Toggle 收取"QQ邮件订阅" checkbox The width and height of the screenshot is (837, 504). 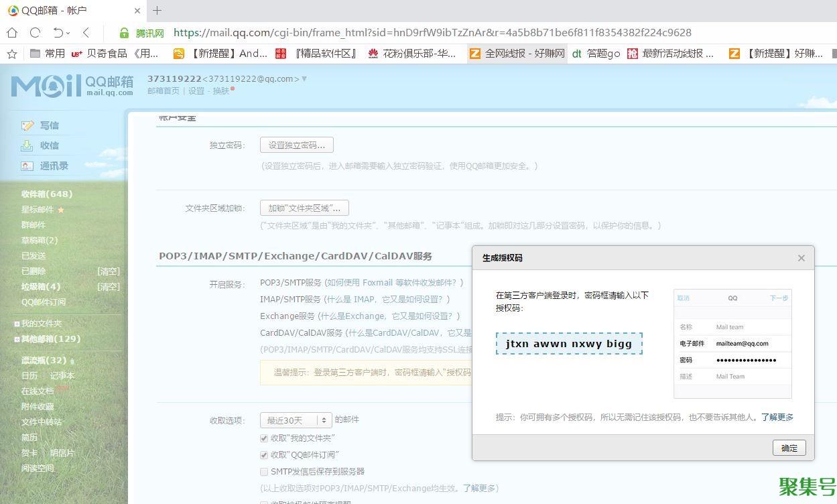tap(264, 455)
